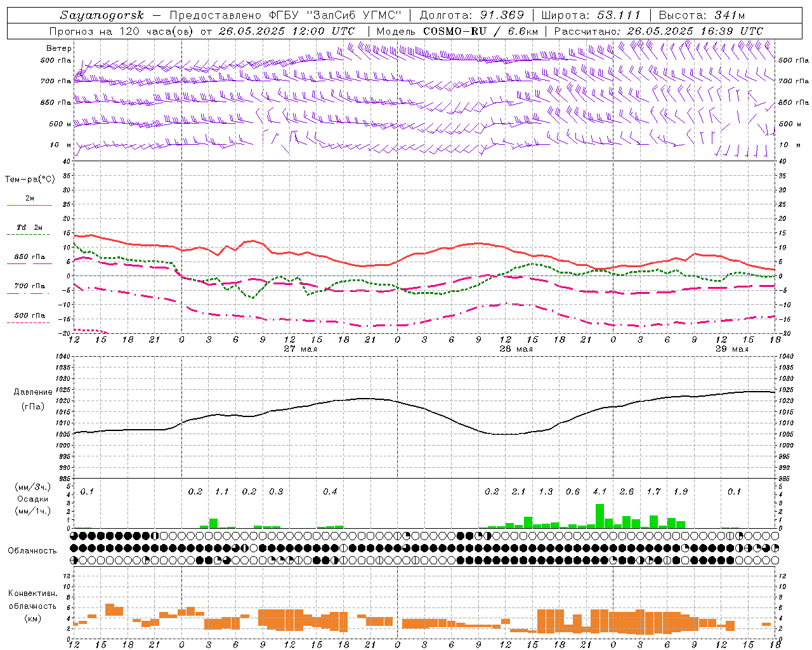
Task: Click the 0.6 precipitation total
Action: coord(573,492)
